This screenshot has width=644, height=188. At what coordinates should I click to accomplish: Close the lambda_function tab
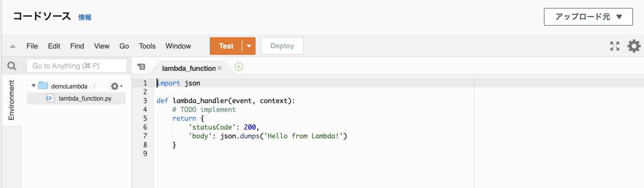220,68
